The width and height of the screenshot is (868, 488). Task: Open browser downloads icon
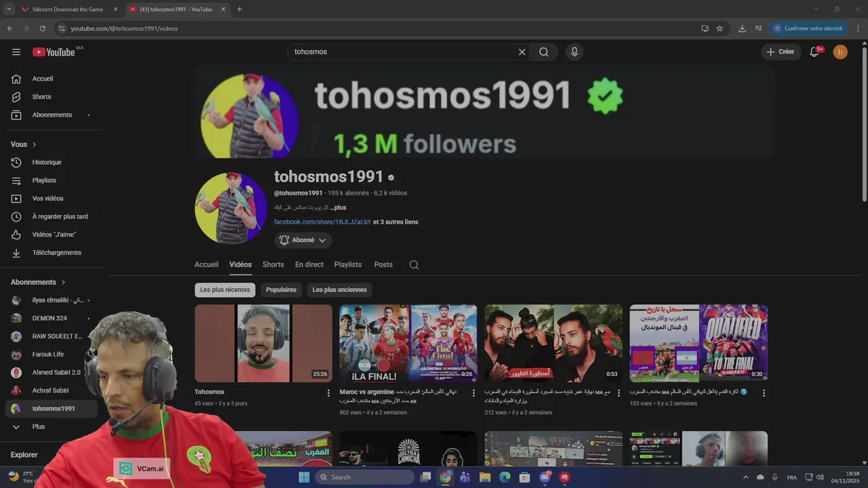click(742, 28)
